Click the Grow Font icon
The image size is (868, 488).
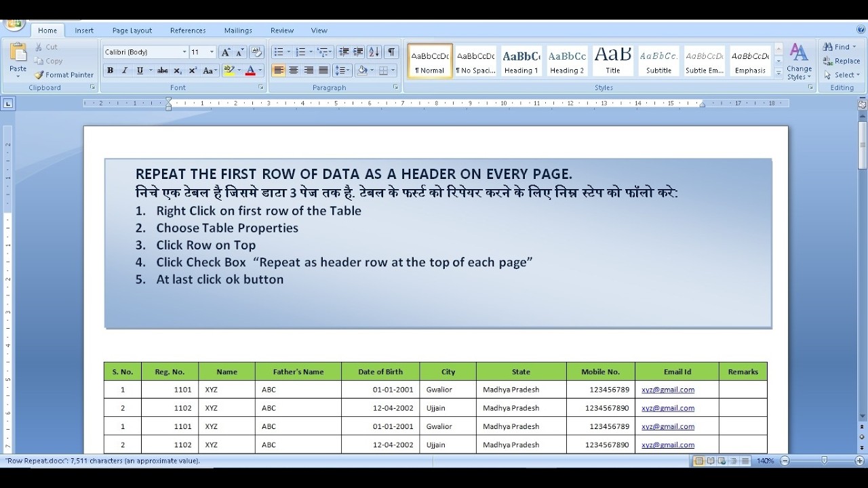[x=226, y=52]
